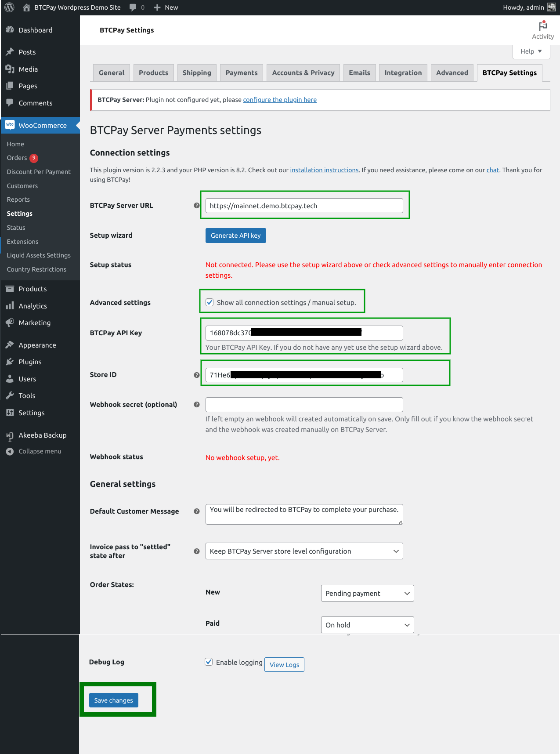Open Discount Per Payment submenu item
Viewport: 560px width, 754px height.
(x=40, y=172)
